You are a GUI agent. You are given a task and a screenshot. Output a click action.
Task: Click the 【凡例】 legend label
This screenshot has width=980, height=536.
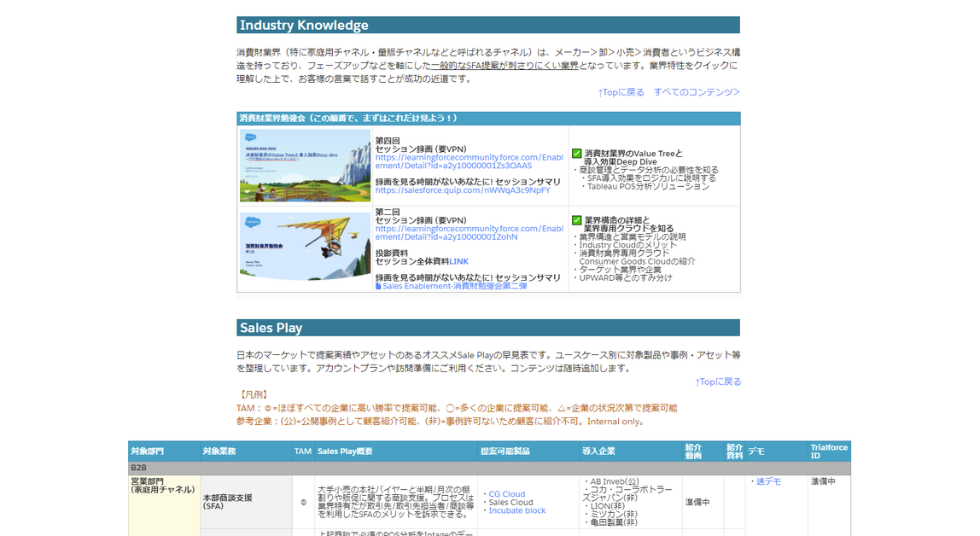point(254,395)
